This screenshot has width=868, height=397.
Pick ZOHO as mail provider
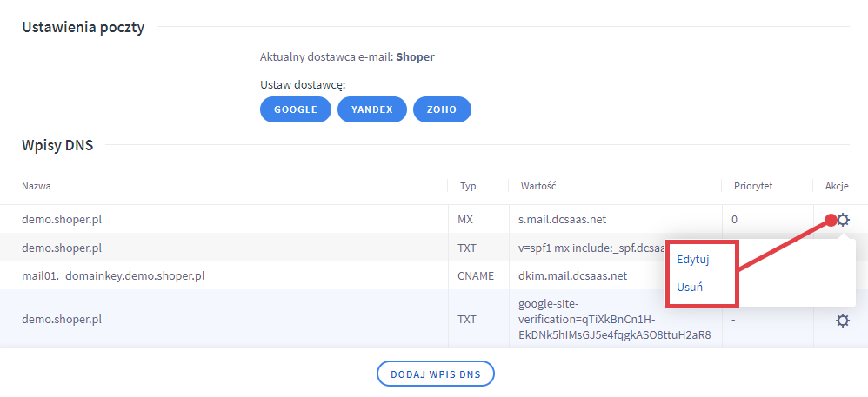pos(442,109)
